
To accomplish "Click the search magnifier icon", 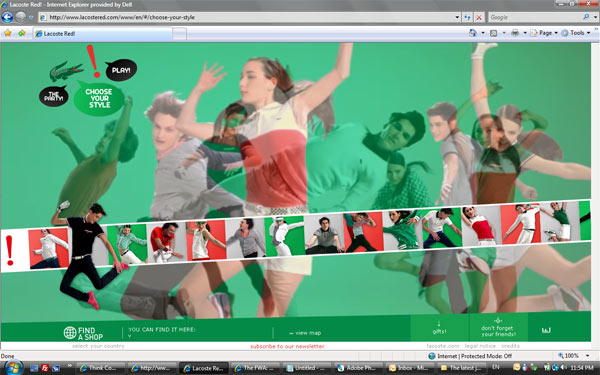I will coord(586,17).
